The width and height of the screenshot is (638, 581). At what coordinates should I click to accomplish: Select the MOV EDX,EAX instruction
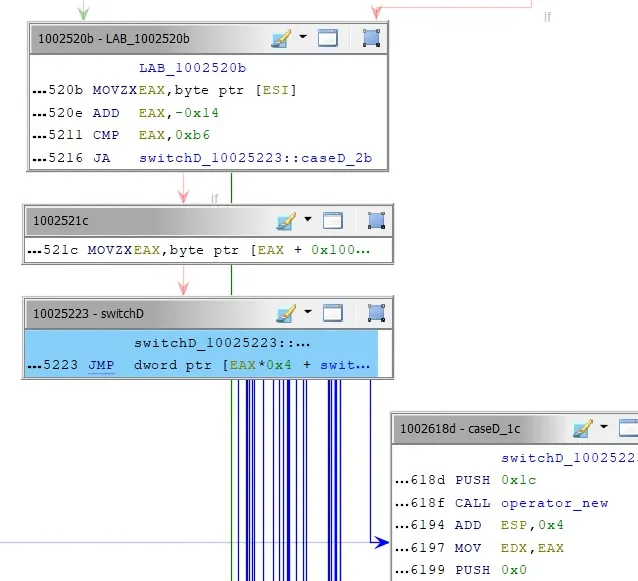[x=479, y=548]
